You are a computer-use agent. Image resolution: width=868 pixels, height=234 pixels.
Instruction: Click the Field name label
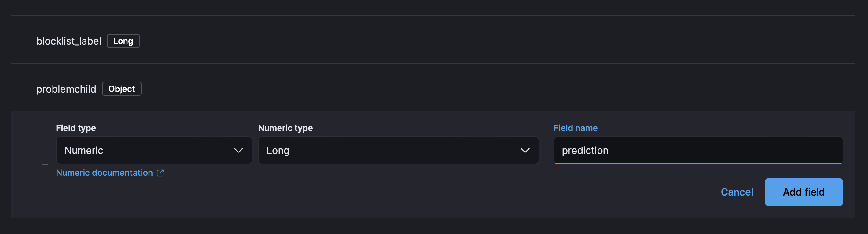575,128
